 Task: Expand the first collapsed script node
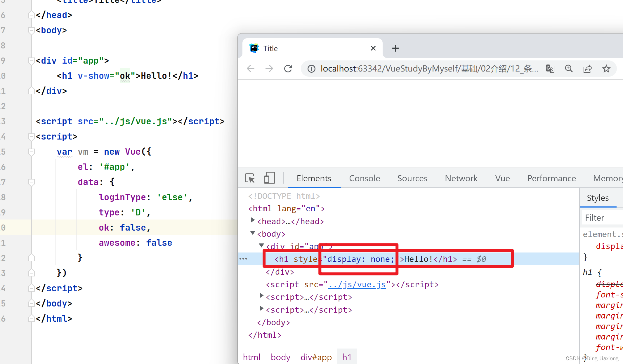[261, 296]
